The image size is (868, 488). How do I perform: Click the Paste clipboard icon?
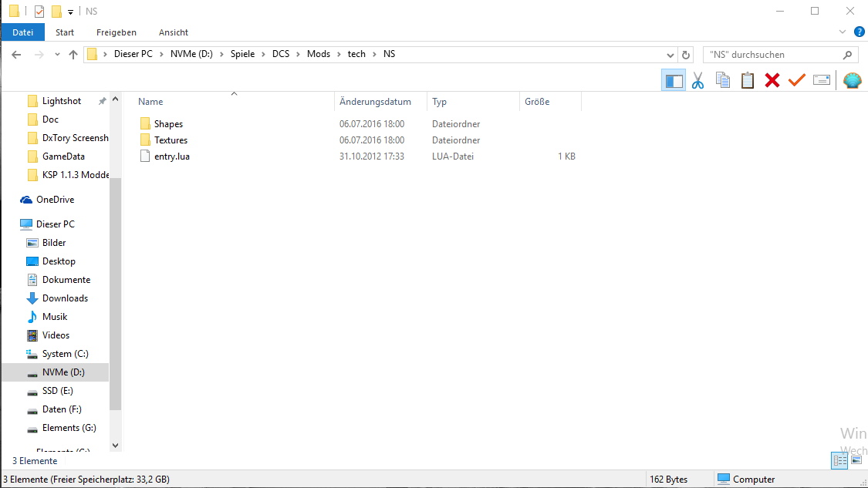[748, 80]
